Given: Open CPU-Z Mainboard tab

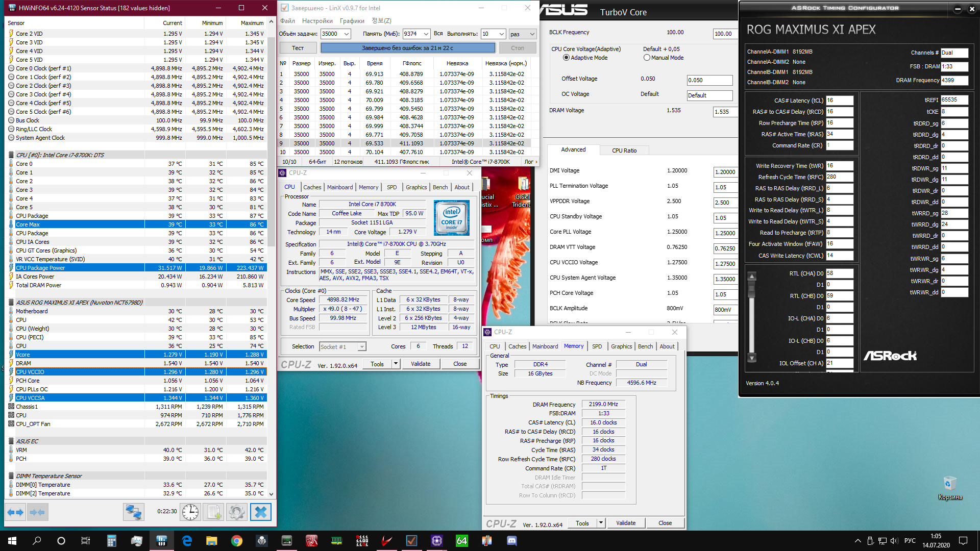Looking at the screenshot, I should coord(340,187).
